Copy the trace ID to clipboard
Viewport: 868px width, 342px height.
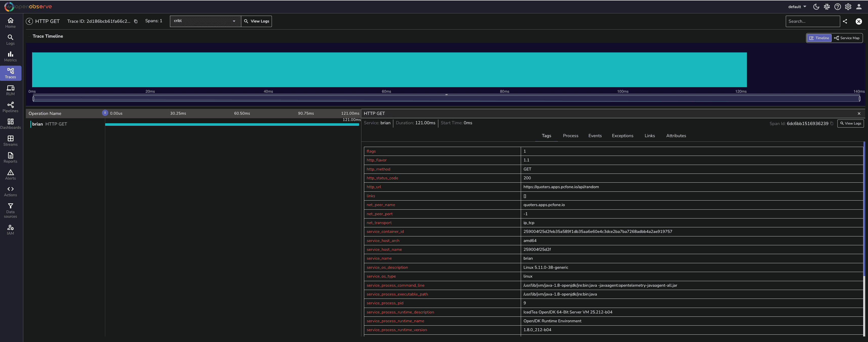(x=136, y=21)
